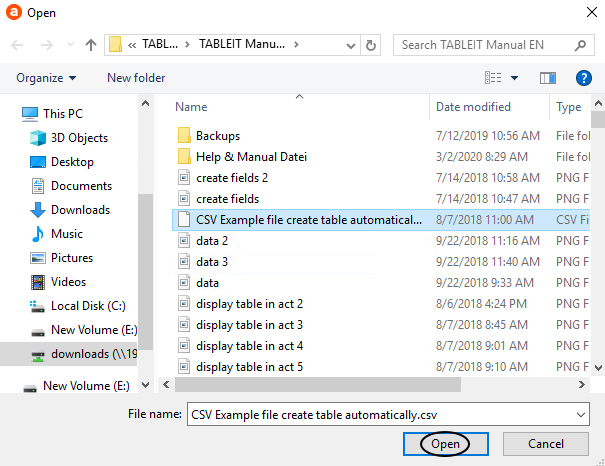
Task: Click the Cancel button
Action: click(x=546, y=444)
